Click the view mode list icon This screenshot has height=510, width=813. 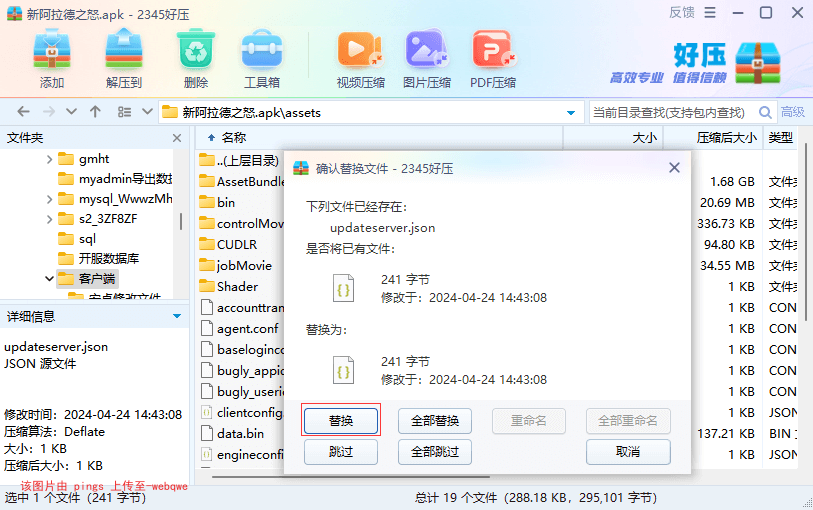coord(124,111)
